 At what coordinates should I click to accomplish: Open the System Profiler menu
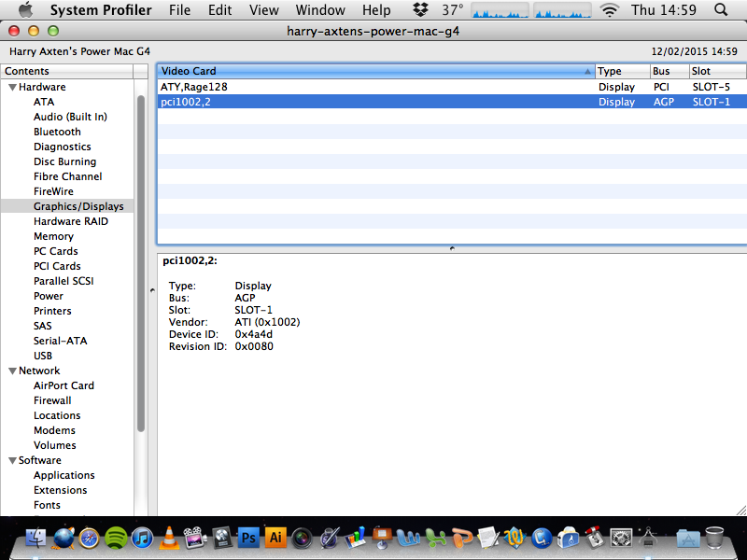tap(101, 9)
